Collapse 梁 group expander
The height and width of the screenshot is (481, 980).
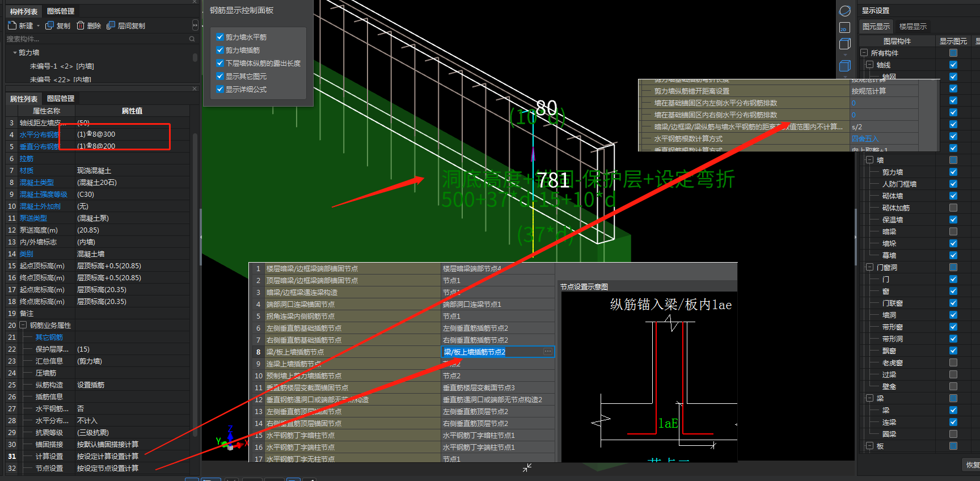869,398
